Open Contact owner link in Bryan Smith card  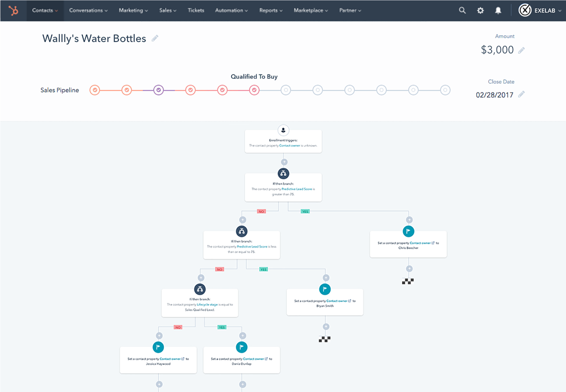337,301
